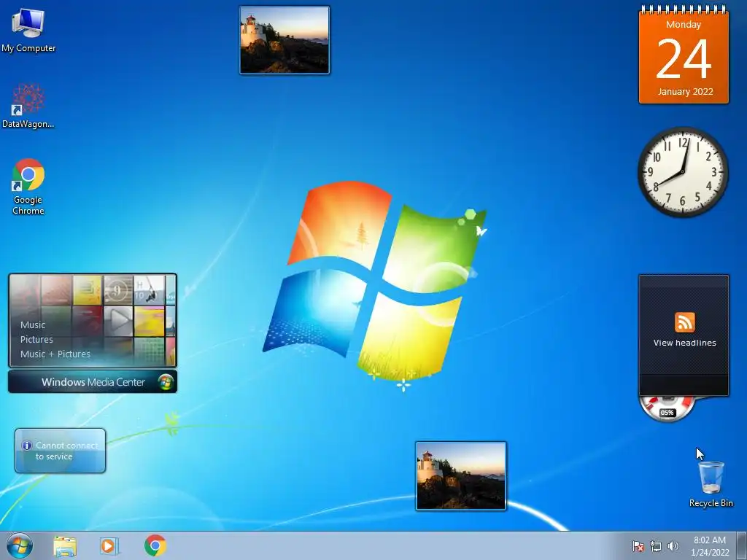Select the Recycle Bin icon

pyautogui.click(x=711, y=483)
